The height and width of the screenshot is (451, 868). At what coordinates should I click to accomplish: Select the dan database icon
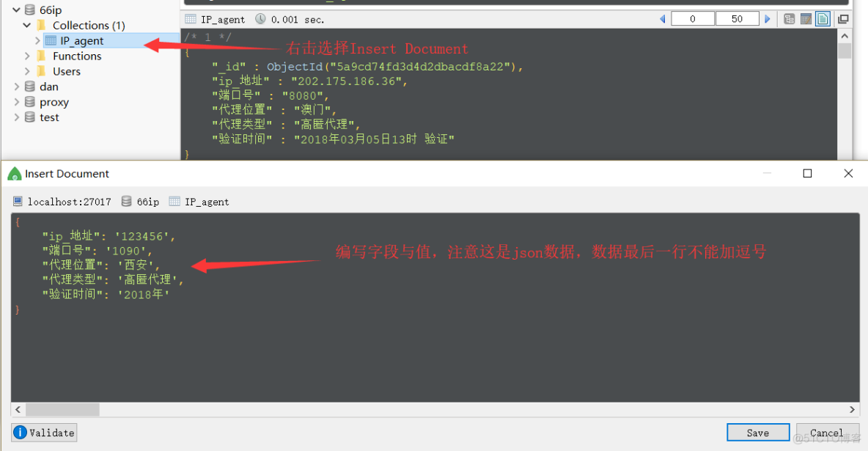coord(30,87)
